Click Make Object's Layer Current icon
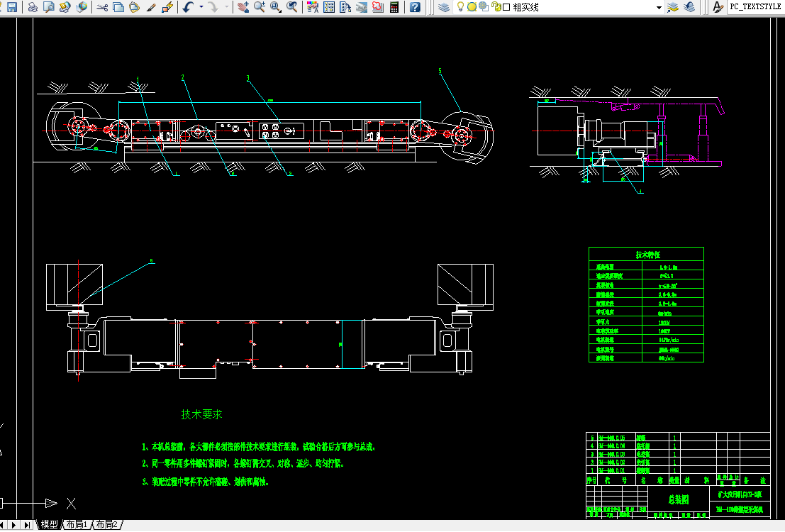 674,7
